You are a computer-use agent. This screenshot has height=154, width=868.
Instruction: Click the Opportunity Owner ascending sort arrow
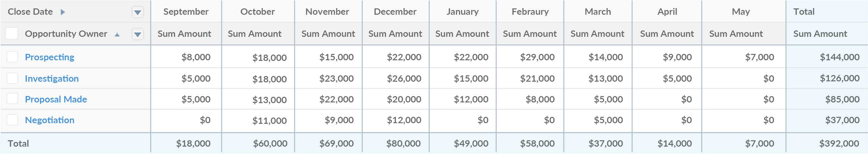pyautogui.click(x=117, y=34)
